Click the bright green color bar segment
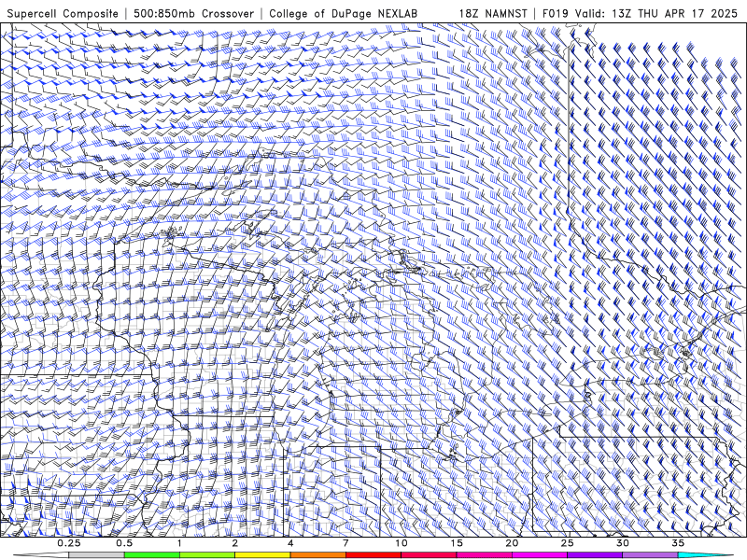The width and height of the screenshot is (747, 560). point(152,555)
